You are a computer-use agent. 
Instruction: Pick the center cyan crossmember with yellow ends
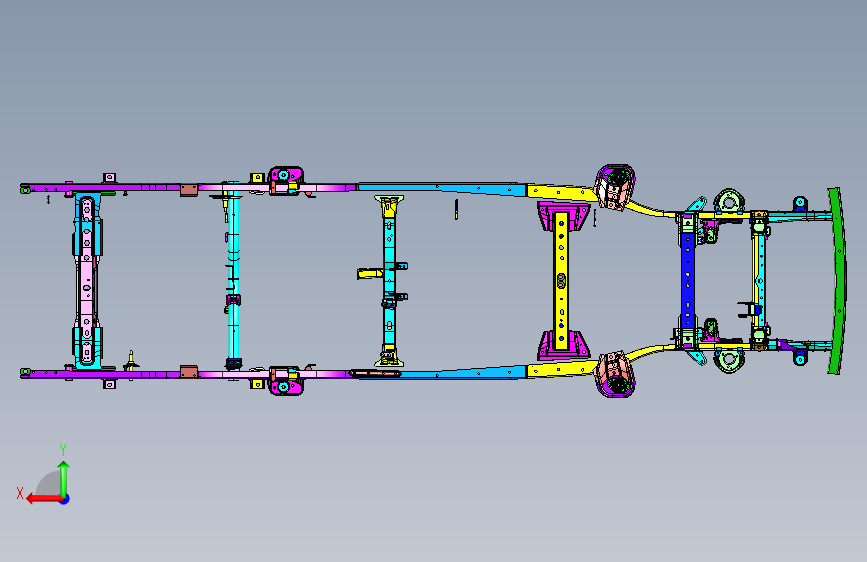click(x=389, y=280)
